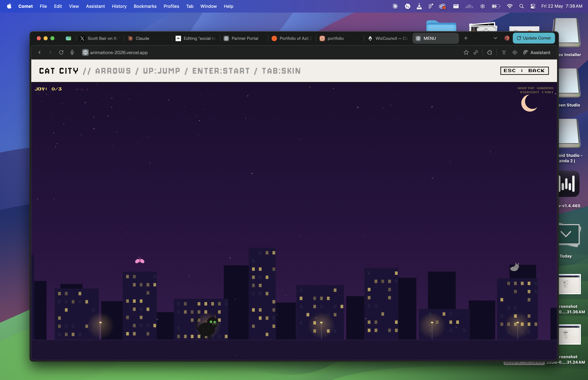Open the View menu
588x380 pixels.
pos(74,6)
